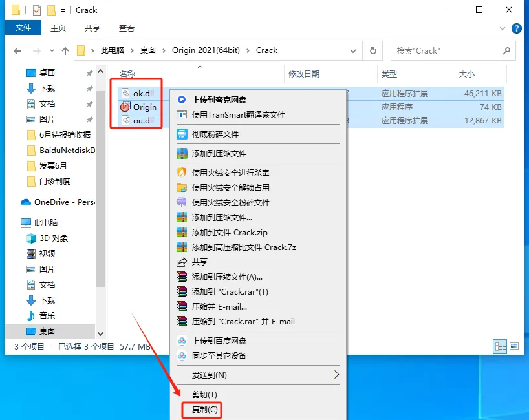Click breadcrumb chevron after Origin 2021(64bit)
This screenshot has width=529, height=420.
click(x=248, y=50)
